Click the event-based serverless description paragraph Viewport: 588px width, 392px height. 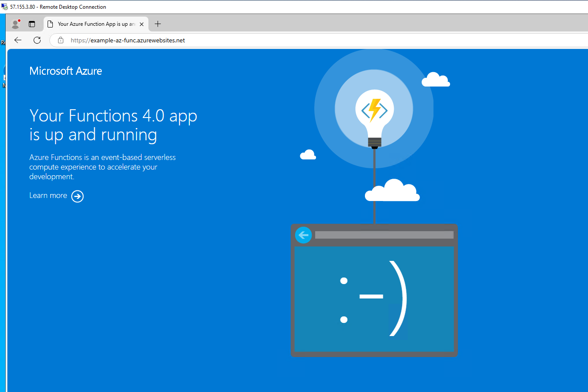coord(103,167)
